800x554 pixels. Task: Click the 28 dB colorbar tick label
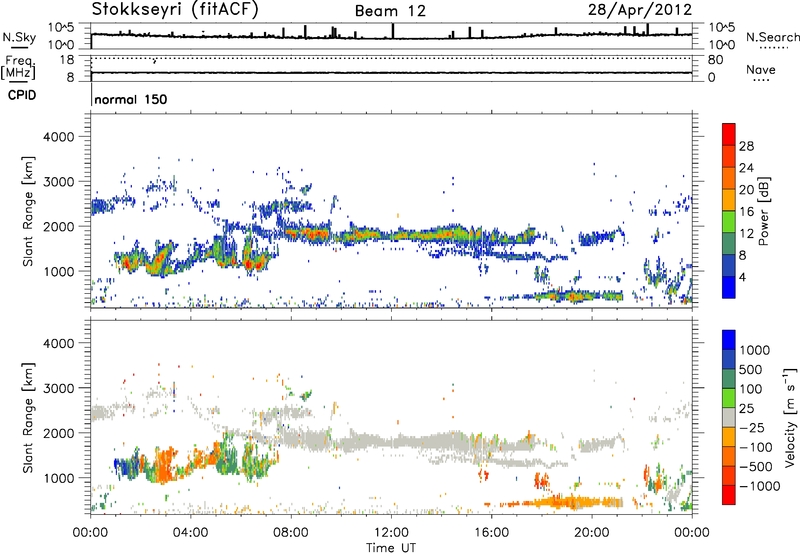[x=746, y=146]
